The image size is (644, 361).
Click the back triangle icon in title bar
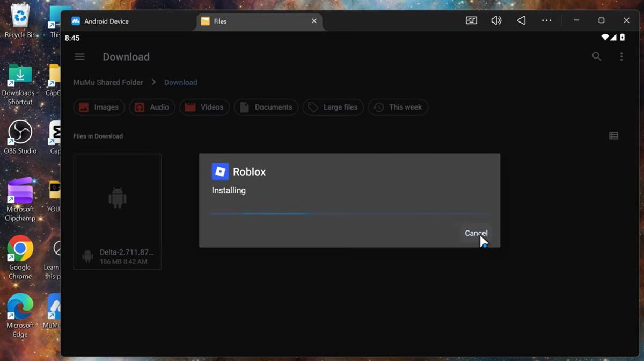(x=521, y=20)
